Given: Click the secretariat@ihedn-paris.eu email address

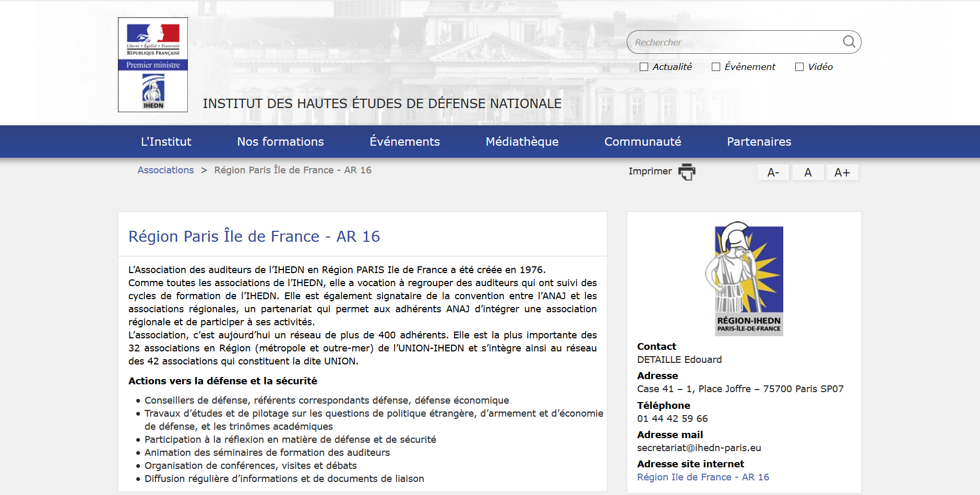Looking at the screenshot, I should (699, 447).
